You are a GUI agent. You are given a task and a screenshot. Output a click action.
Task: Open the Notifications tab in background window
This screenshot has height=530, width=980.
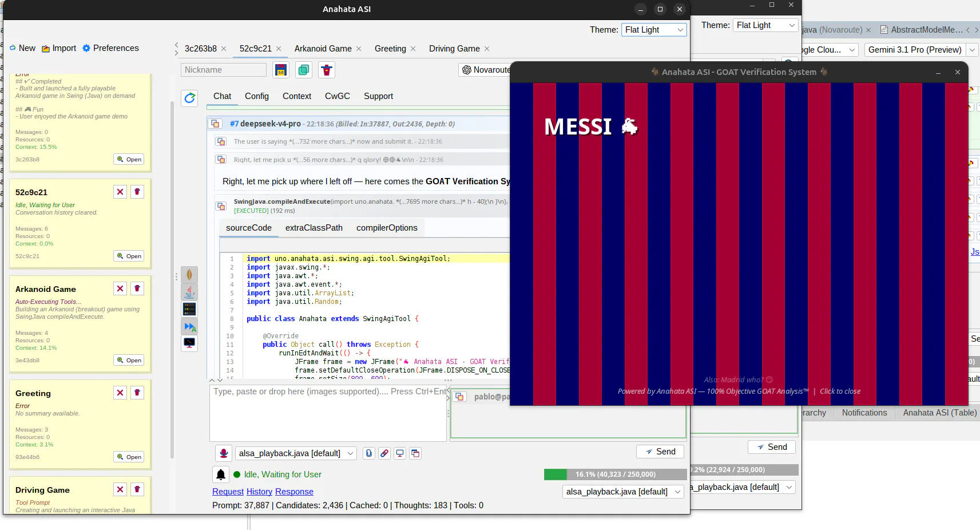click(864, 413)
